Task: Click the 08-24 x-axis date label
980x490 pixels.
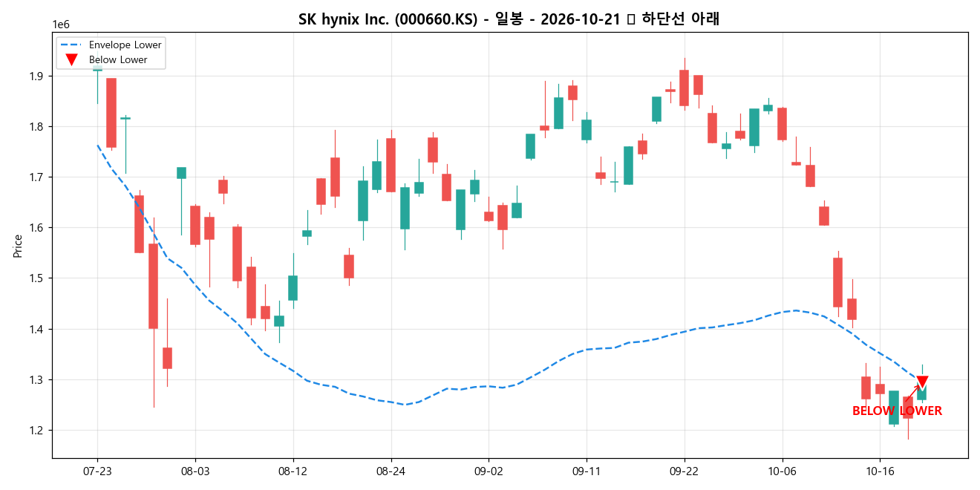Action: tap(391, 471)
